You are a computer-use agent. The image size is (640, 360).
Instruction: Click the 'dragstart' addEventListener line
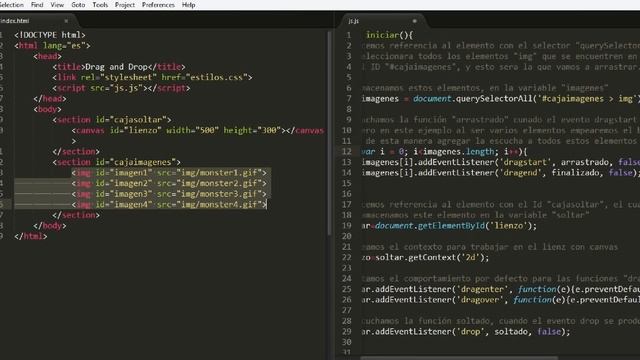[501, 162]
